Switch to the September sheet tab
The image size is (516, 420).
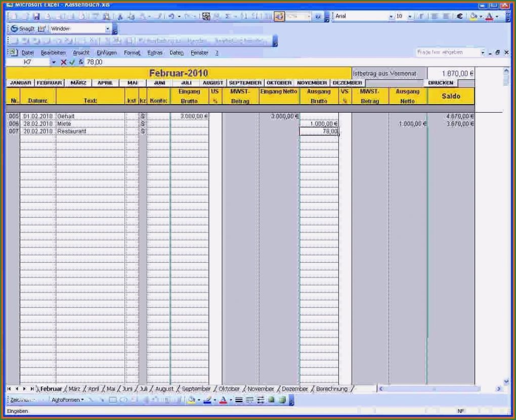point(195,389)
